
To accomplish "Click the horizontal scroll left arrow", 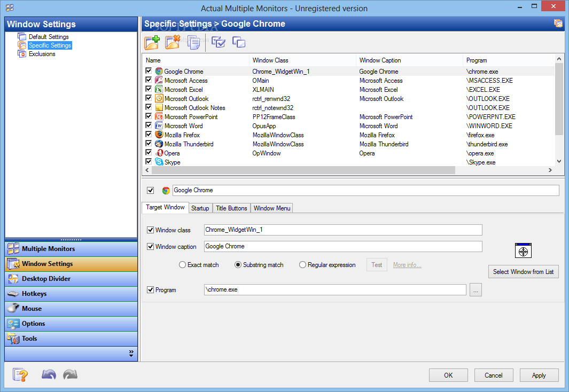I will (147, 170).
